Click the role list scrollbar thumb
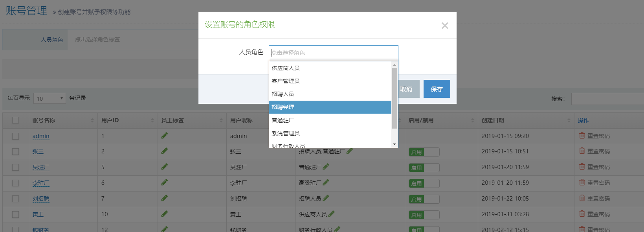This screenshot has width=644, height=232. point(394,98)
